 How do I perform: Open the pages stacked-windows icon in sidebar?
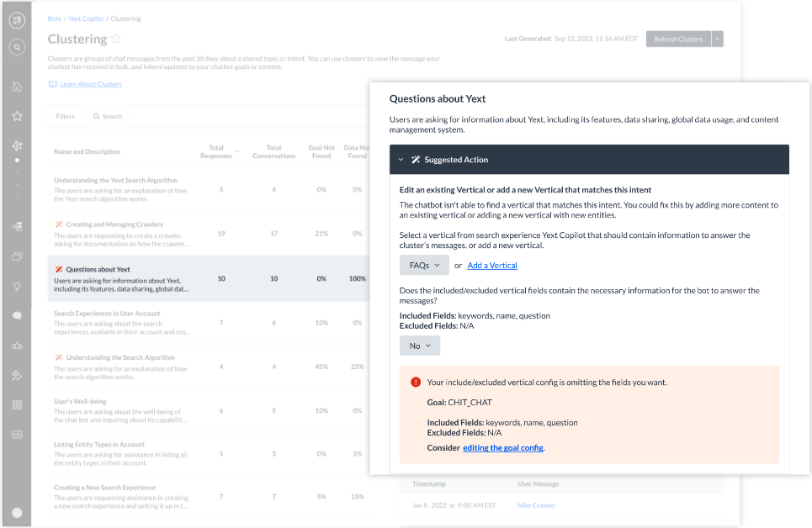pos(17,256)
